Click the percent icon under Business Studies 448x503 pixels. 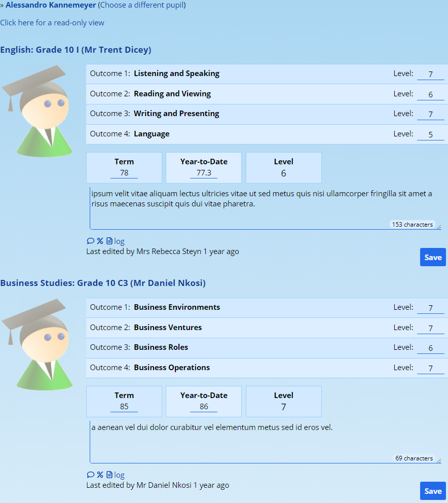(100, 475)
